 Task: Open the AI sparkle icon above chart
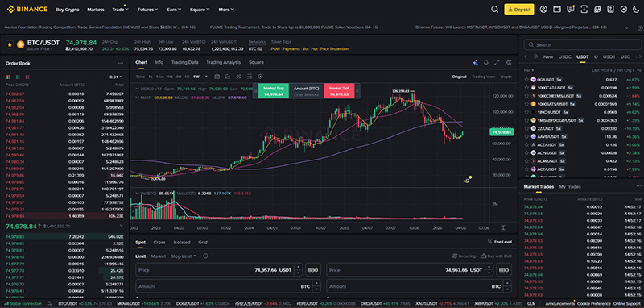475,63
